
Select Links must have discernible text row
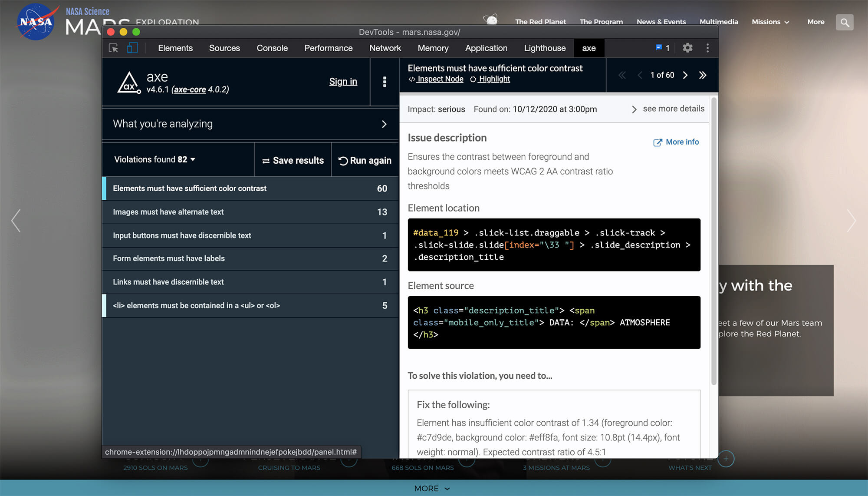click(250, 282)
